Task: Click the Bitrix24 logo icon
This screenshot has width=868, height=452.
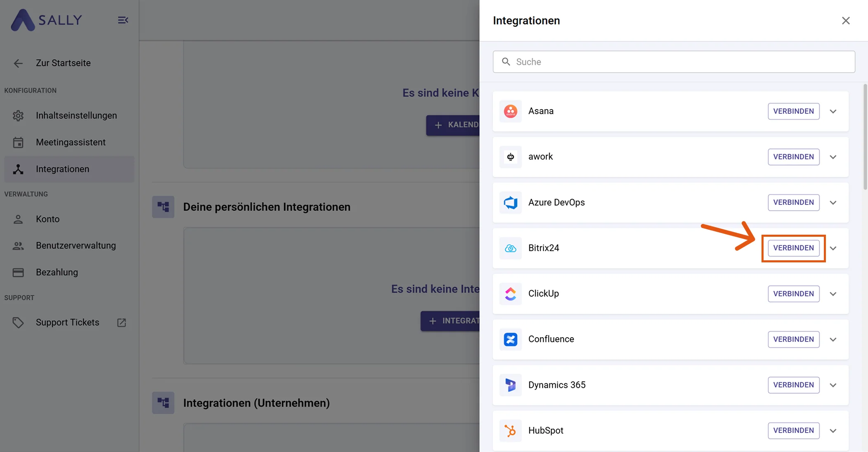Action: 511,248
